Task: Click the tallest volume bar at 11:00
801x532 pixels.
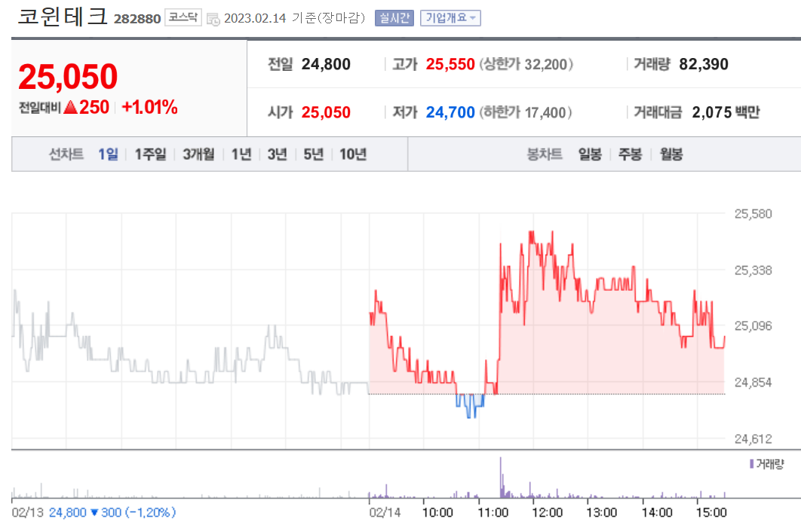Action: (x=501, y=478)
